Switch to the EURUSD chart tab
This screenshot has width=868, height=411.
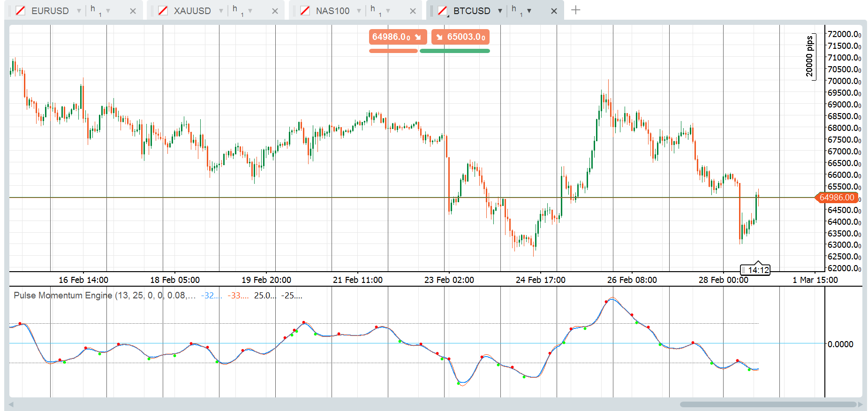click(x=50, y=11)
